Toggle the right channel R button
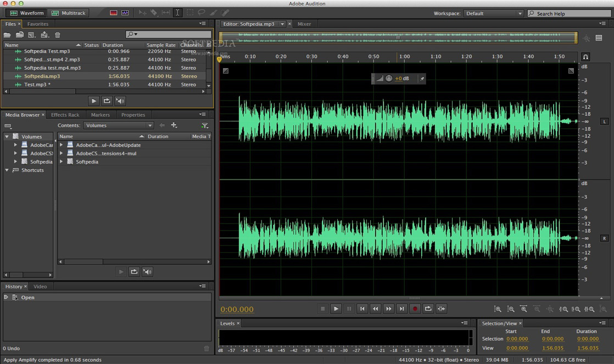Viewport: 614px width, 364px height. (605, 238)
